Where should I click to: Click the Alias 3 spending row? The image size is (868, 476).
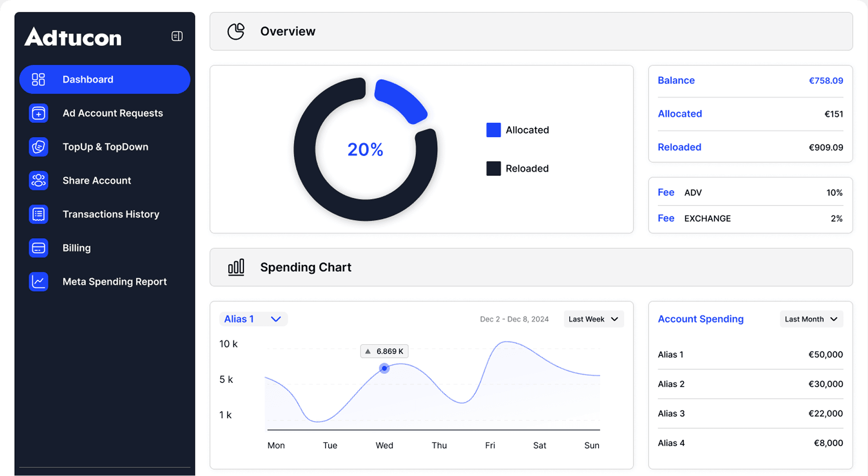point(750,413)
